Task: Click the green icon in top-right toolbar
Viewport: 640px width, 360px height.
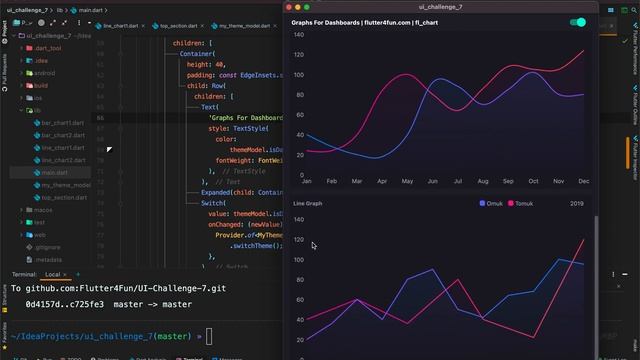Action: [624, 10]
